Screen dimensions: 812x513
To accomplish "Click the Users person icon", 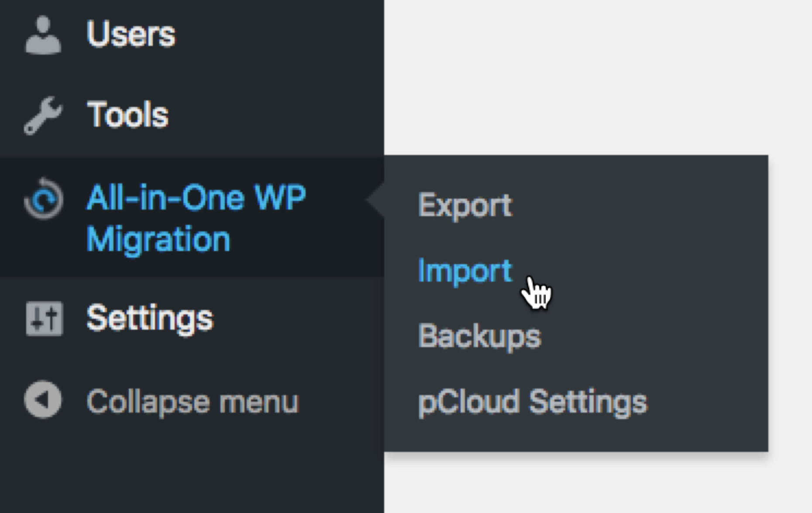I will (x=43, y=35).
